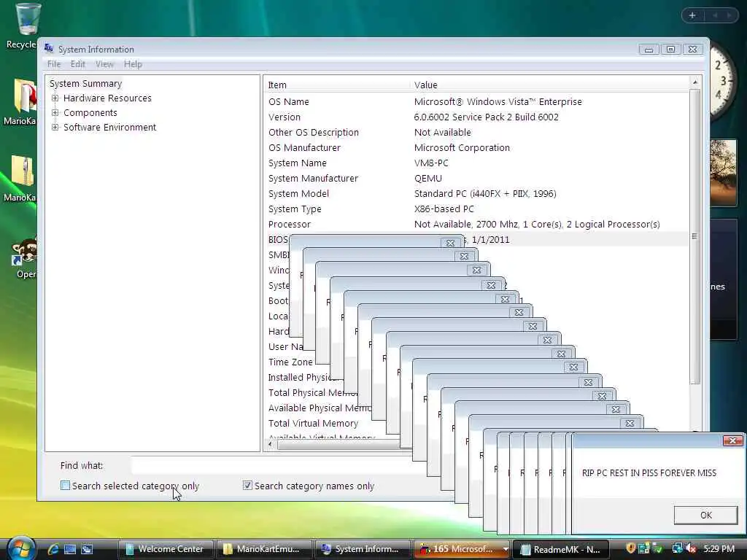Select the OS Name row
The image size is (747, 560).
coord(476,102)
